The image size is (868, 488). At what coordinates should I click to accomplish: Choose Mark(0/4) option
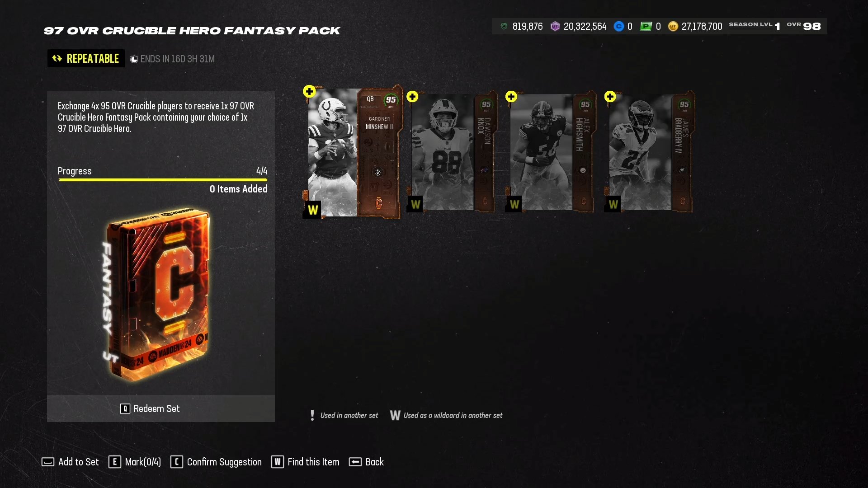coord(135,462)
